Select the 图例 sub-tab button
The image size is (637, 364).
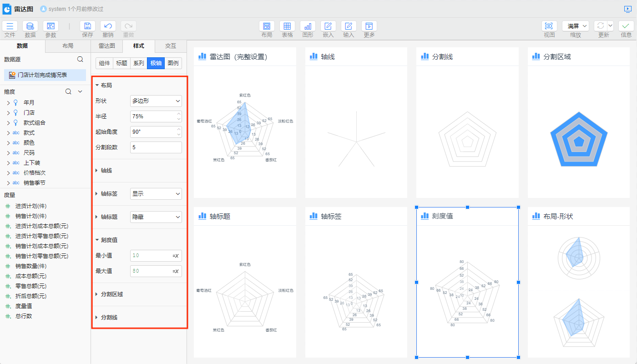coord(173,63)
